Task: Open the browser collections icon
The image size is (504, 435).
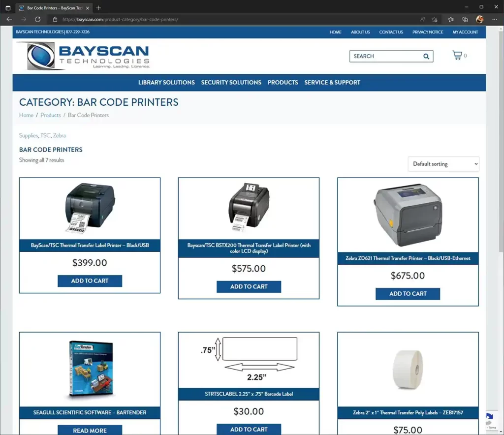Action: (465, 19)
